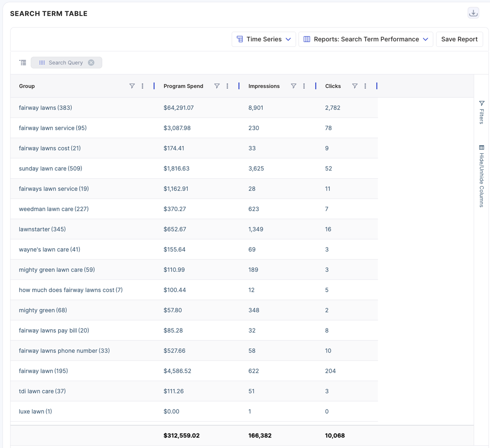Open filter for the Group column
This screenshot has height=448, width=490.
(132, 86)
